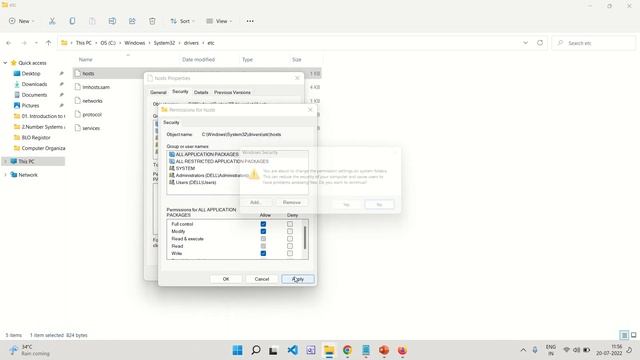
Task: Click the Cut icon in Explorer toolbar
Action: click(52, 21)
